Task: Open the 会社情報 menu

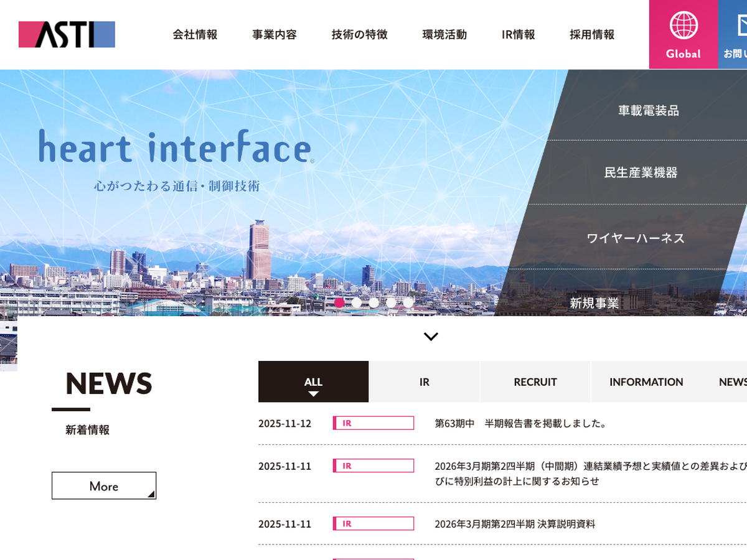Action: click(195, 35)
